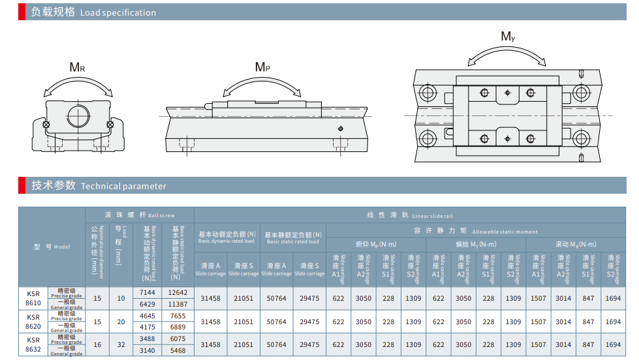This screenshot has height=364, width=639.
Task: Select the Model column header
Action: point(52,247)
